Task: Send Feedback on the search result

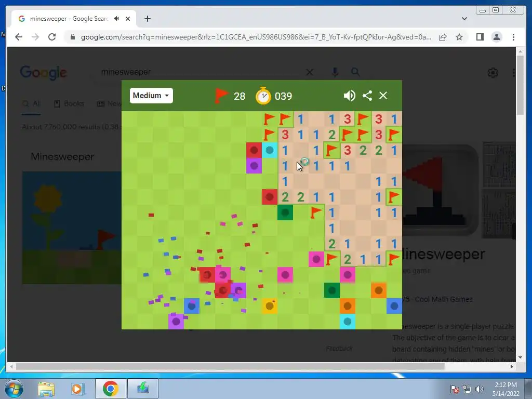Action: [339, 349]
